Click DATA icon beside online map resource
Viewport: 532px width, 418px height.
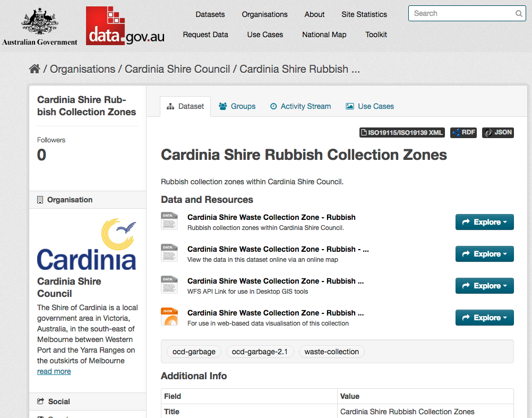[x=169, y=253]
